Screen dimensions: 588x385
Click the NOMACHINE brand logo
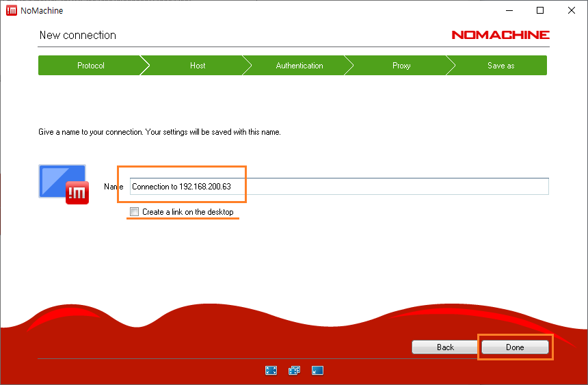(x=500, y=35)
